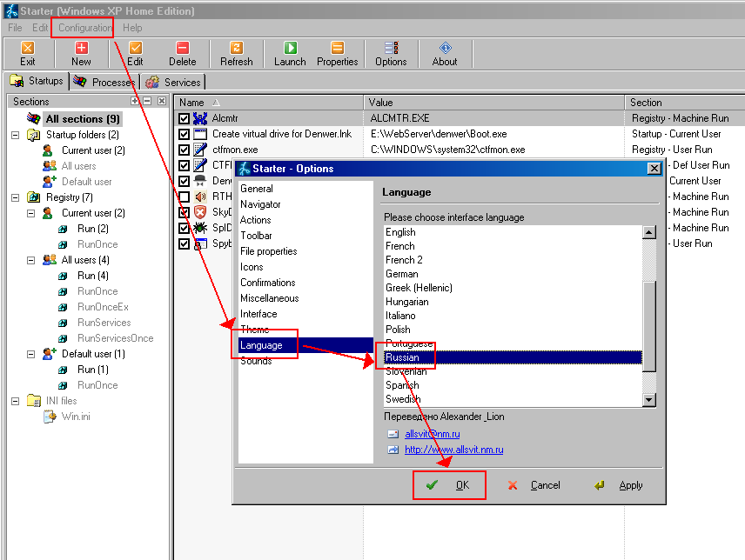The height and width of the screenshot is (560, 745).
Task: Click the Delete toolbar icon
Action: (x=183, y=48)
